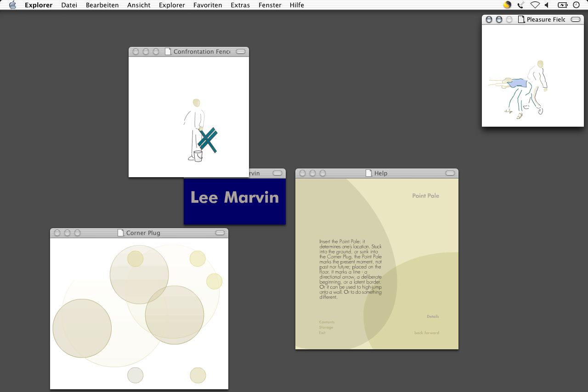This screenshot has height=392, width=588.
Task: Click the bucket beside the standing figure
Action: [x=198, y=156]
